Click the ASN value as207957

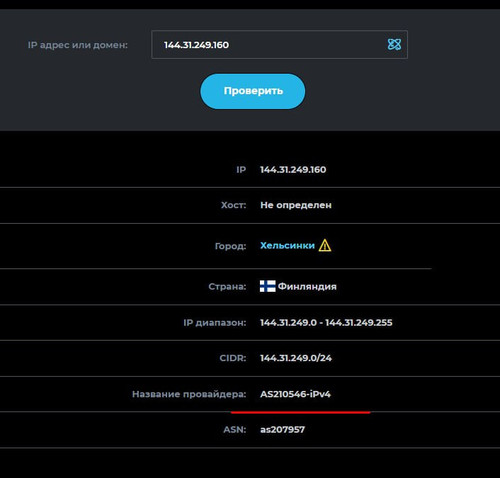click(x=282, y=429)
